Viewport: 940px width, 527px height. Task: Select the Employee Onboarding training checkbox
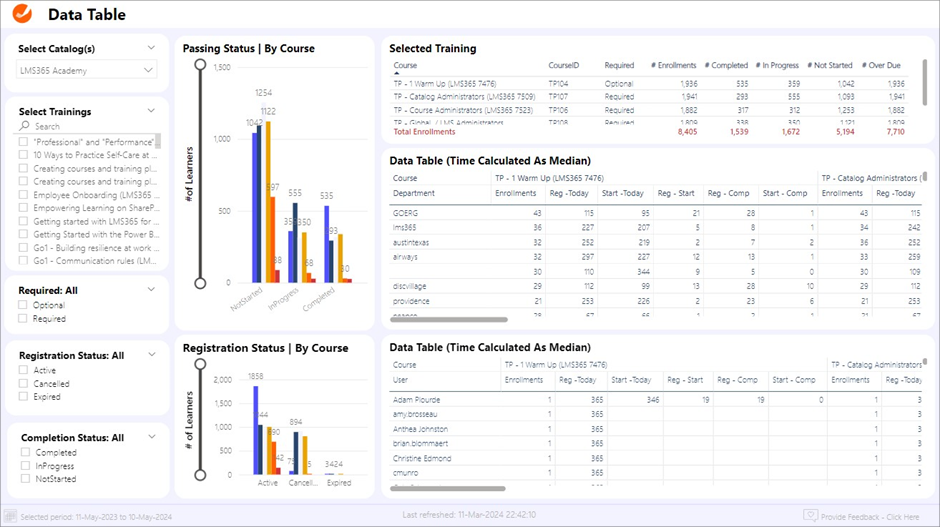click(24, 195)
